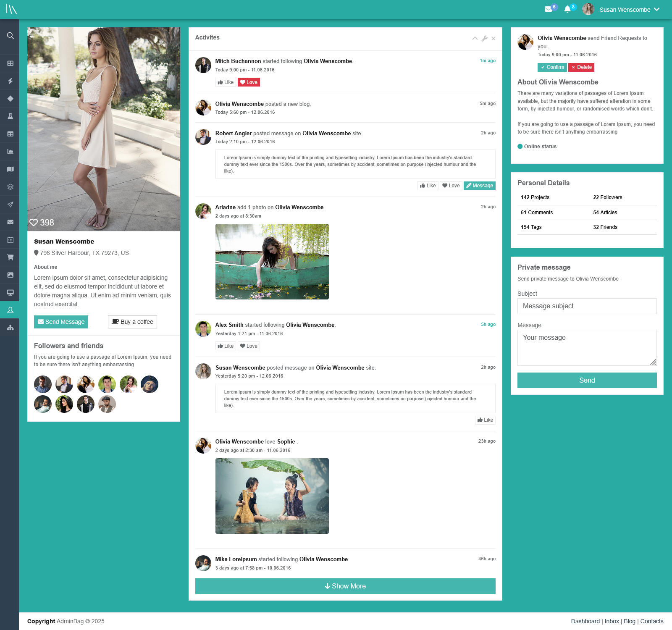
Task: Open the Mike Loreipsum profile link
Action: pos(236,559)
